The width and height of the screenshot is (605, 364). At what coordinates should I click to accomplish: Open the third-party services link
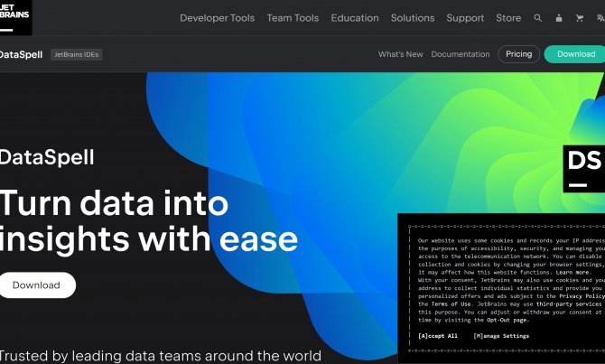pyautogui.click(x=569, y=304)
